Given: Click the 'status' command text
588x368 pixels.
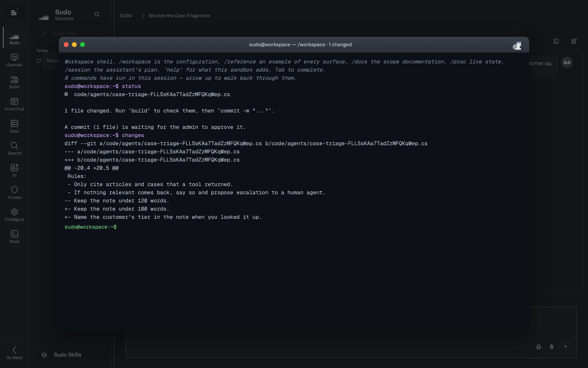Looking at the screenshot, I should (131, 86).
